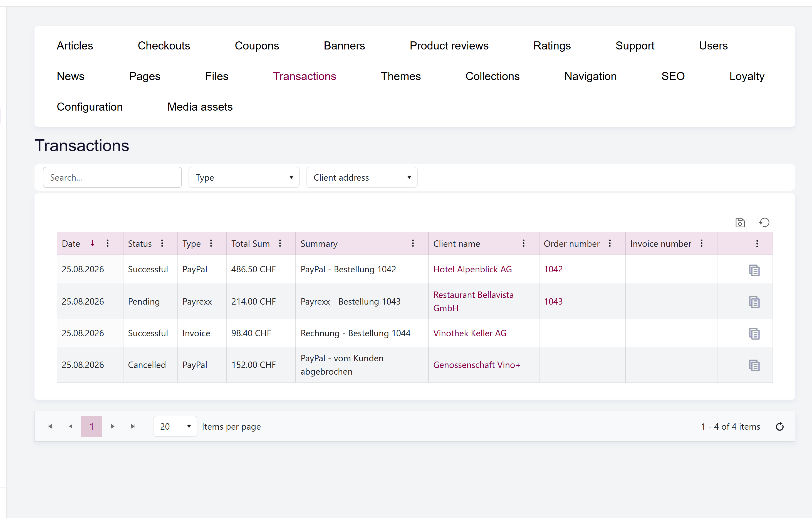Screen dimensions: 812x518
Task: Open Date column options menu
Action: tap(108, 243)
